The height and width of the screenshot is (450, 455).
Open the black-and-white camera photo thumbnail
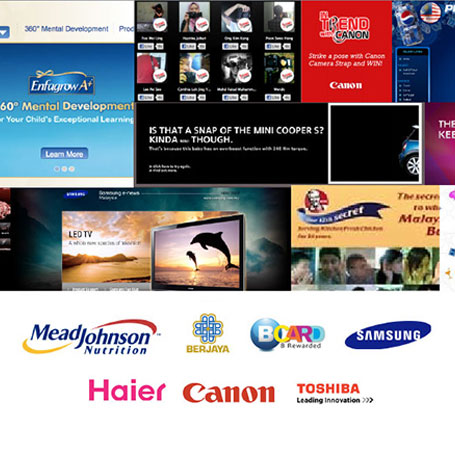point(236,68)
